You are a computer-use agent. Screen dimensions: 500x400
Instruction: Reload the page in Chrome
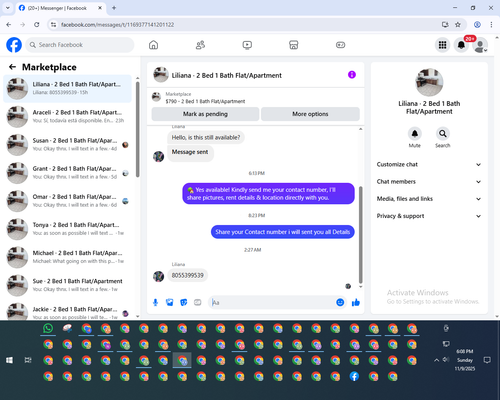coord(37,25)
